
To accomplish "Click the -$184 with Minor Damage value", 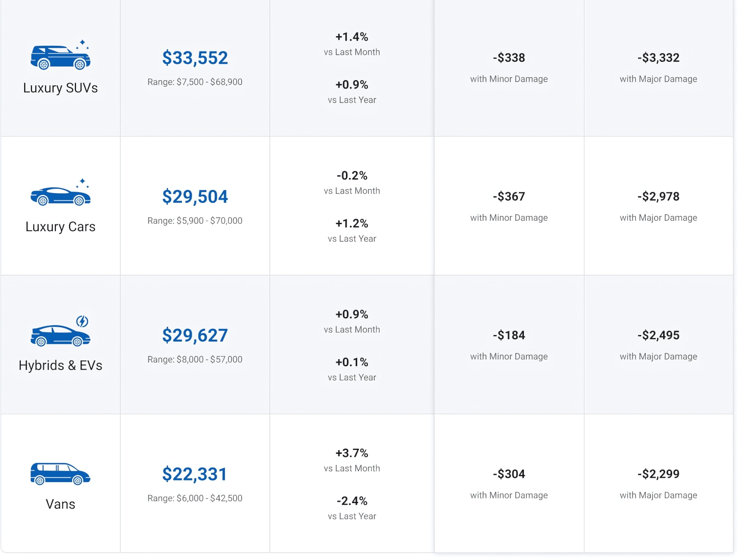I will (x=509, y=335).
